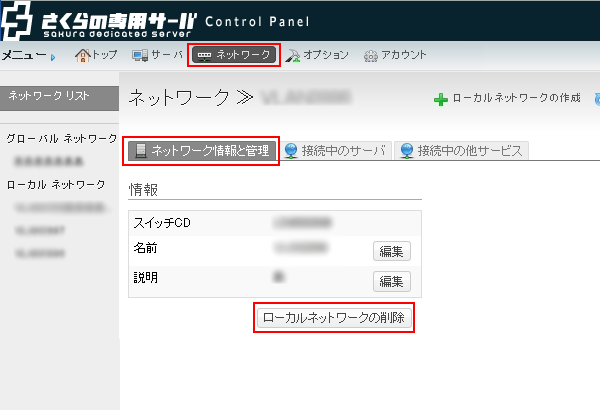This screenshot has width=600, height=410.
Task: Click the Sakura dedicated server logo
Action: [x=99, y=21]
